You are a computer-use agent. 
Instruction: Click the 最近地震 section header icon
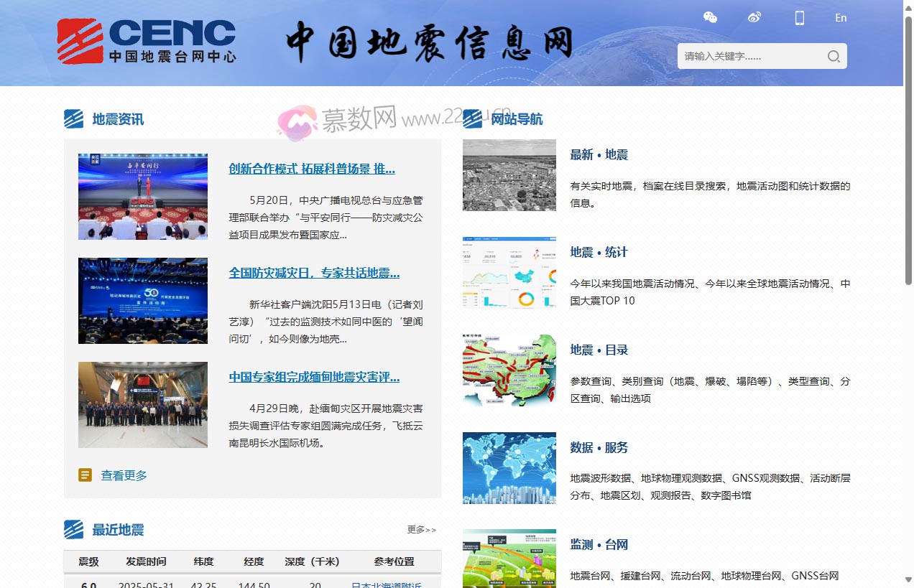[x=73, y=530]
